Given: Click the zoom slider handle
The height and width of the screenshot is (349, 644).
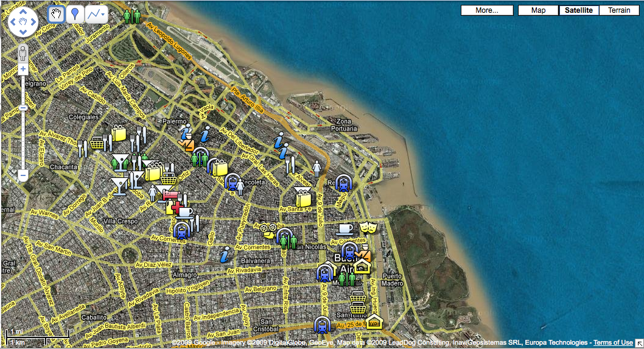Looking at the screenshot, I should click(x=23, y=108).
